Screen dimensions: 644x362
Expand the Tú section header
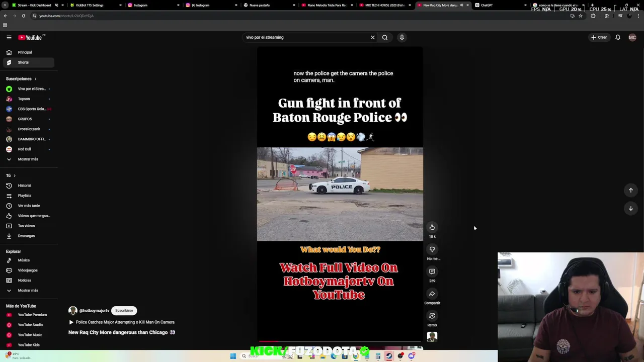point(11,175)
